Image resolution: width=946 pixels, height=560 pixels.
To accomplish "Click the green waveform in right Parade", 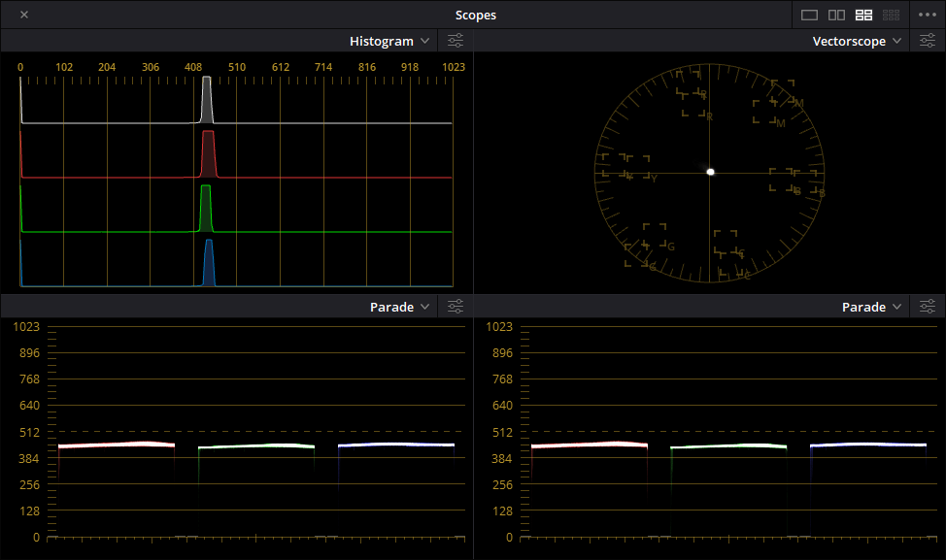I will click(x=728, y=446).
